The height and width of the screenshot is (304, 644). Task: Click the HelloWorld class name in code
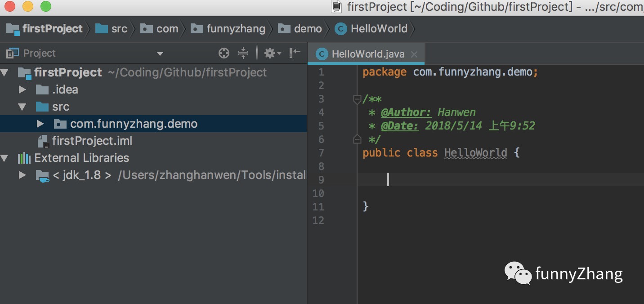point(475,153)
